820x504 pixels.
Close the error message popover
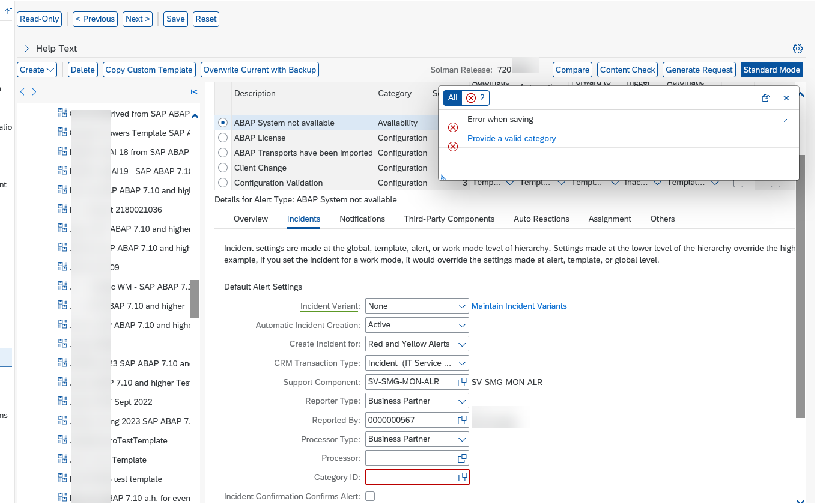click(786, 98)
